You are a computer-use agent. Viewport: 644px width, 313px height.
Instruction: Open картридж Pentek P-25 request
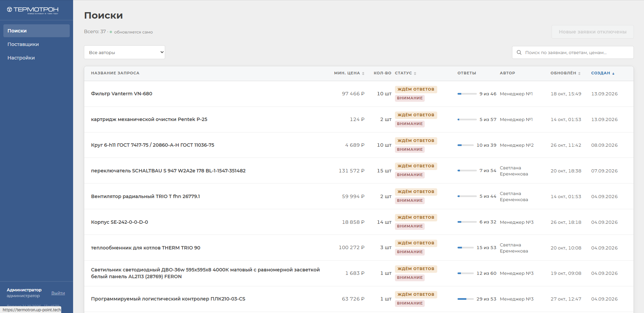149,119
